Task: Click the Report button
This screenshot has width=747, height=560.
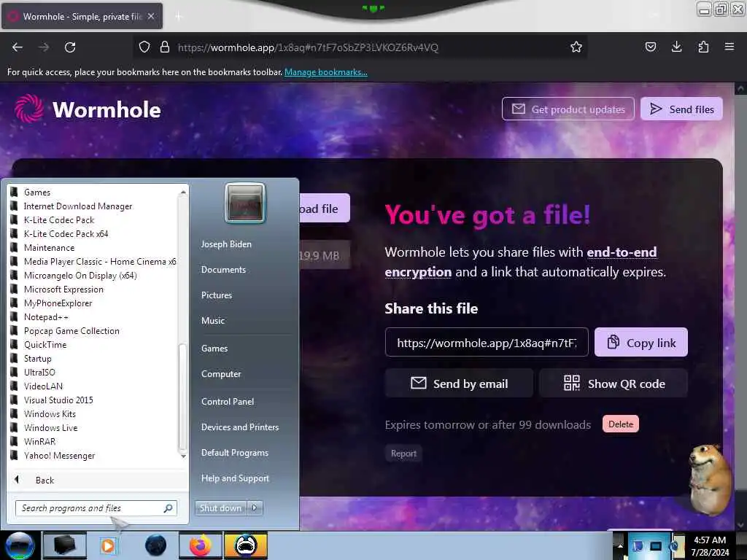Action: (403, 454)
